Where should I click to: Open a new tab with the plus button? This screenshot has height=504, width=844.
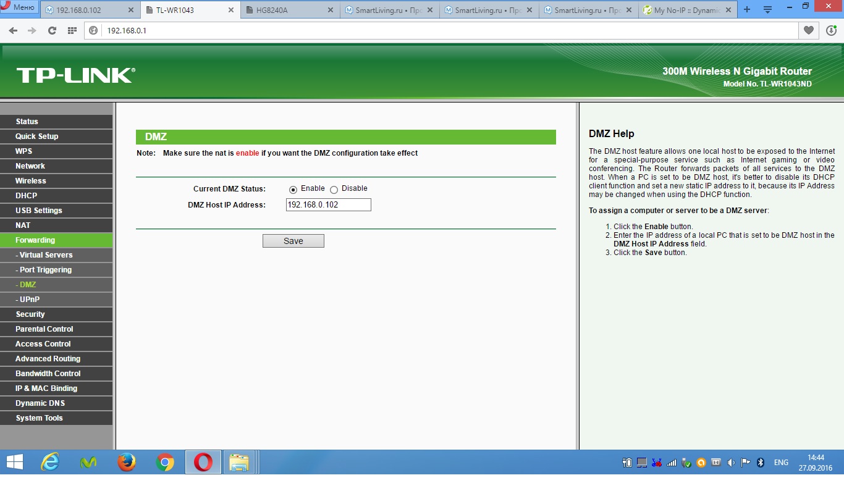coord(747,10)
